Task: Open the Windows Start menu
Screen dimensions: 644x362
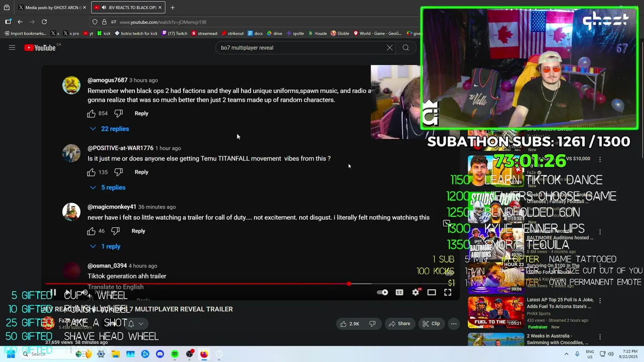Action: tap(10, 354)
